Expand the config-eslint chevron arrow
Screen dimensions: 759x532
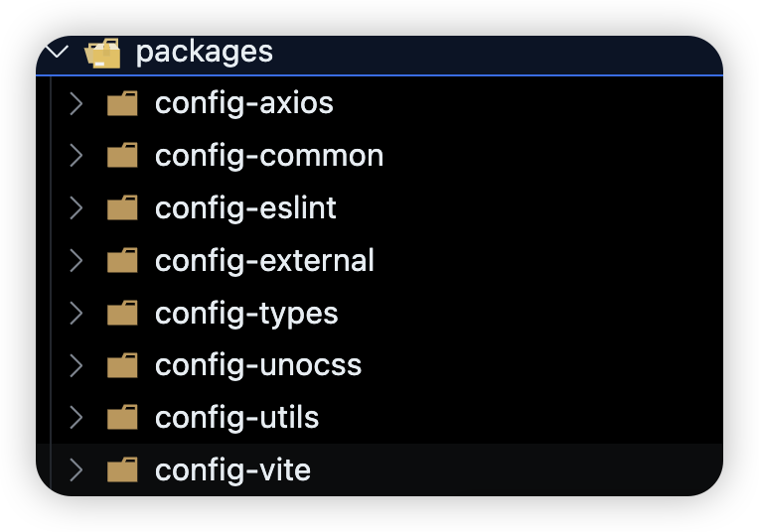[76, 208]
